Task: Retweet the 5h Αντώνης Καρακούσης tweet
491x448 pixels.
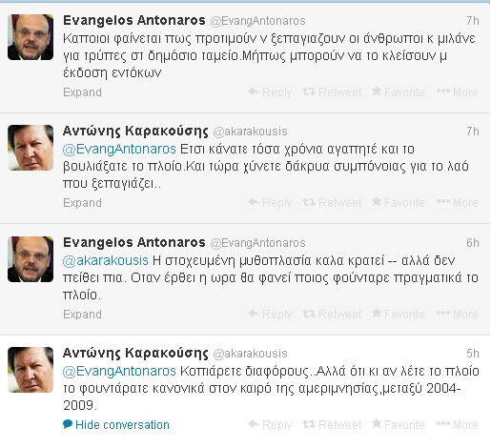Action: (332, 424)
